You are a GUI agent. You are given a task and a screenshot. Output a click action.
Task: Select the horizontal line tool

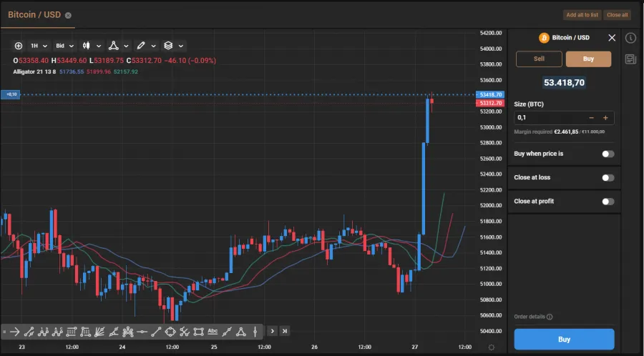pos(142,332)
